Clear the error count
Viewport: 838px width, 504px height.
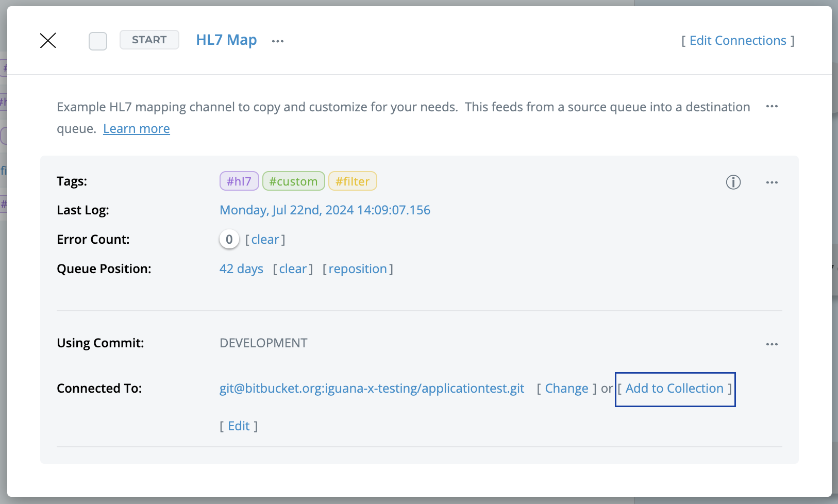click(265, 240)
